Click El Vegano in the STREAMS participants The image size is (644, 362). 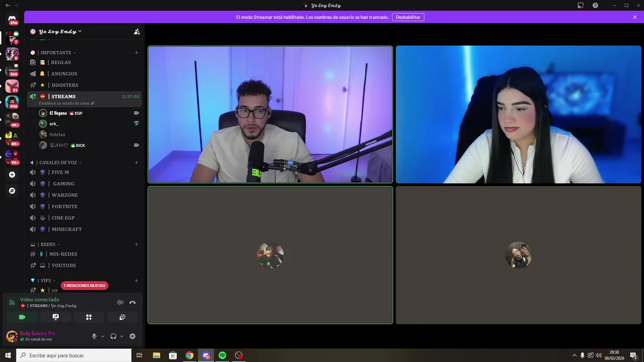tap(89, 113)
